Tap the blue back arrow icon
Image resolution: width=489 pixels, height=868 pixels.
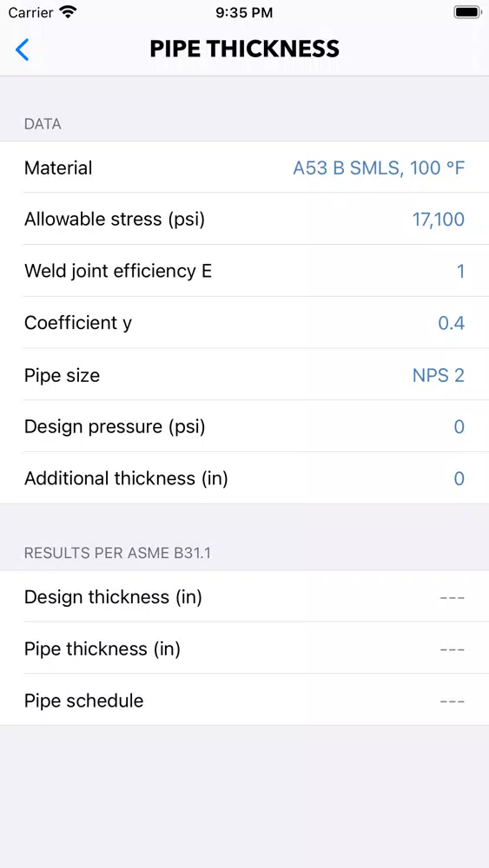pyautogui.click(x=22, y=49)
